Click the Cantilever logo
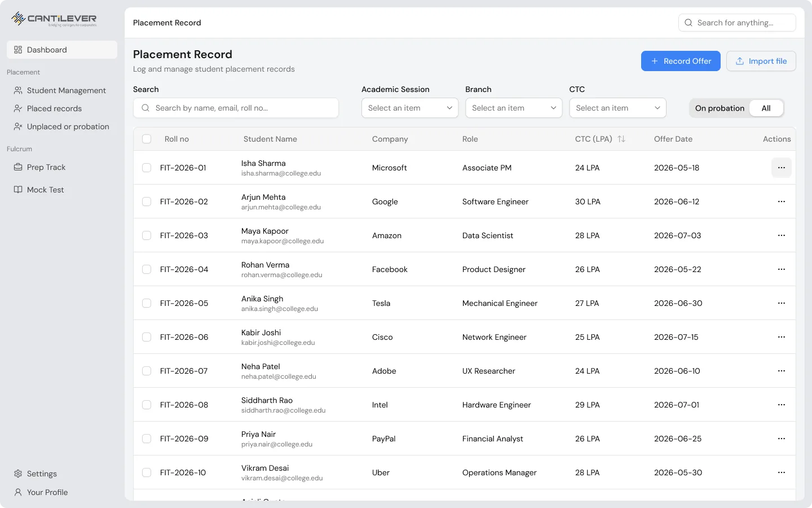812x508 pixels. [x=54, y=19]
